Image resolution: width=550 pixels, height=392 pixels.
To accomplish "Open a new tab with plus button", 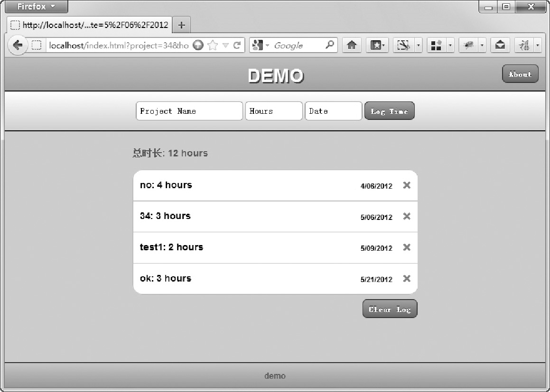I will point(181,25).
